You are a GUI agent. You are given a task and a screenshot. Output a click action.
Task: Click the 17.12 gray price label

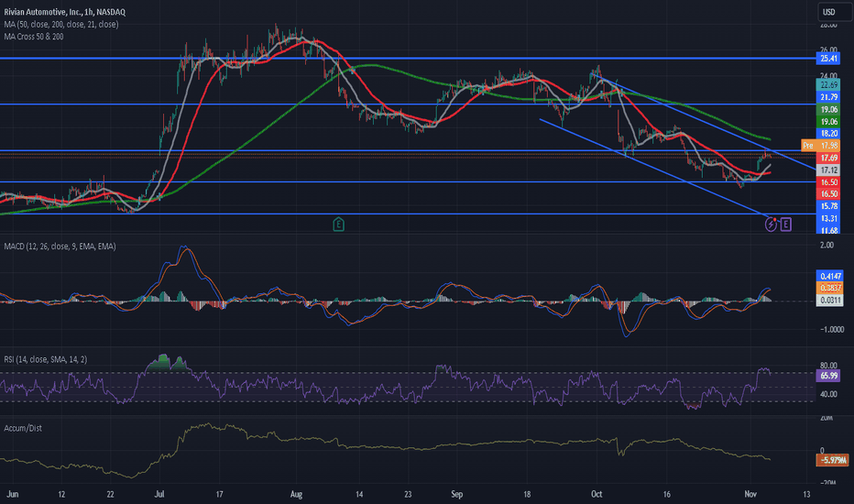(x=828, y=170)
